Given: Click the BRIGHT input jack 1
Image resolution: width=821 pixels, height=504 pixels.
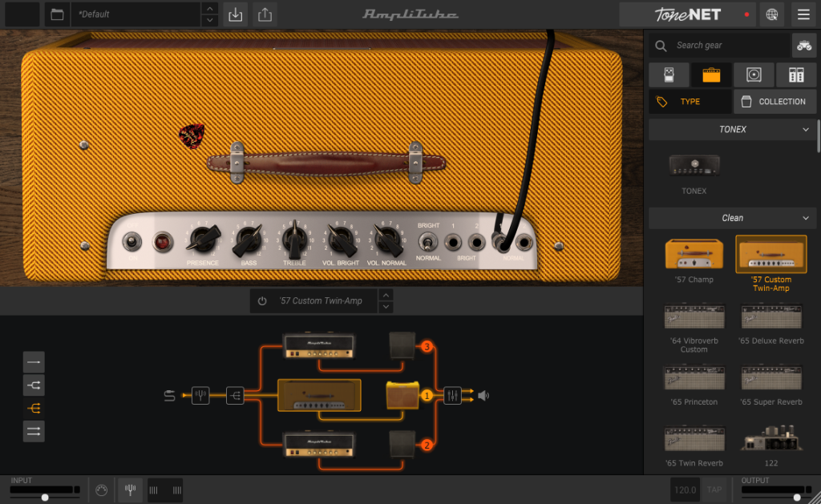Looking at the screenshot, I should [453, 242].
